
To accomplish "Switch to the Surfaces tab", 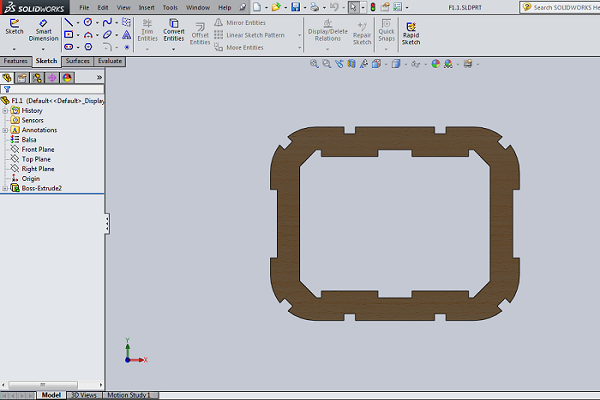I will click(x=78, y=61).
